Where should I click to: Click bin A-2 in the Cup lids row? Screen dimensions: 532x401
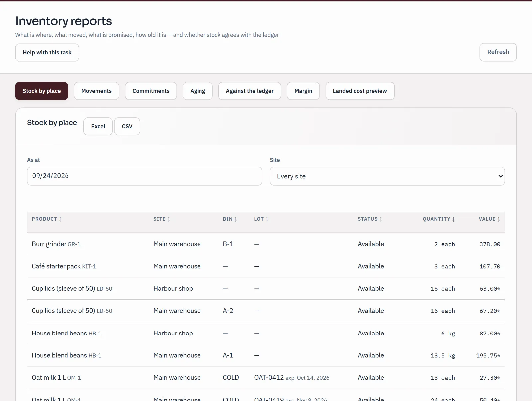coord(228,311)
